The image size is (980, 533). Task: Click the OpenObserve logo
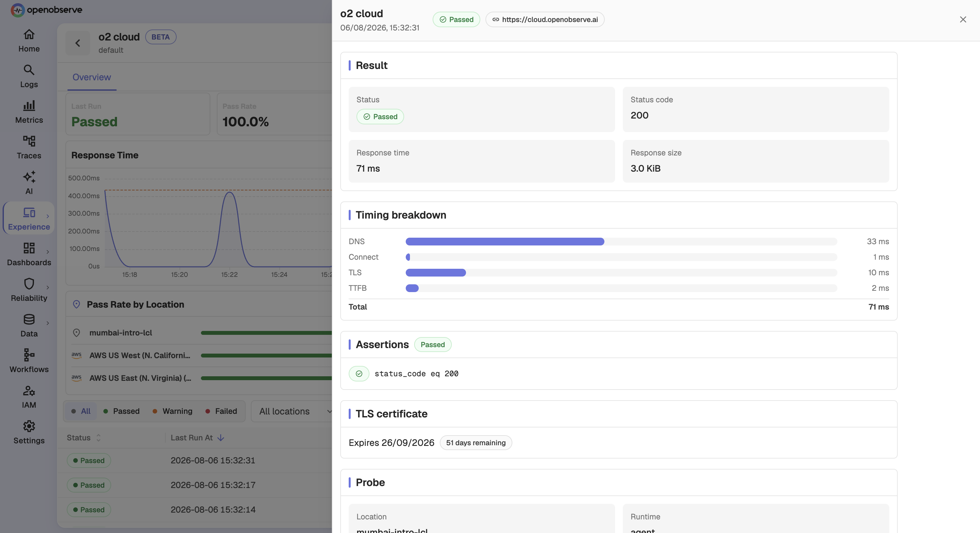[46, 10]
